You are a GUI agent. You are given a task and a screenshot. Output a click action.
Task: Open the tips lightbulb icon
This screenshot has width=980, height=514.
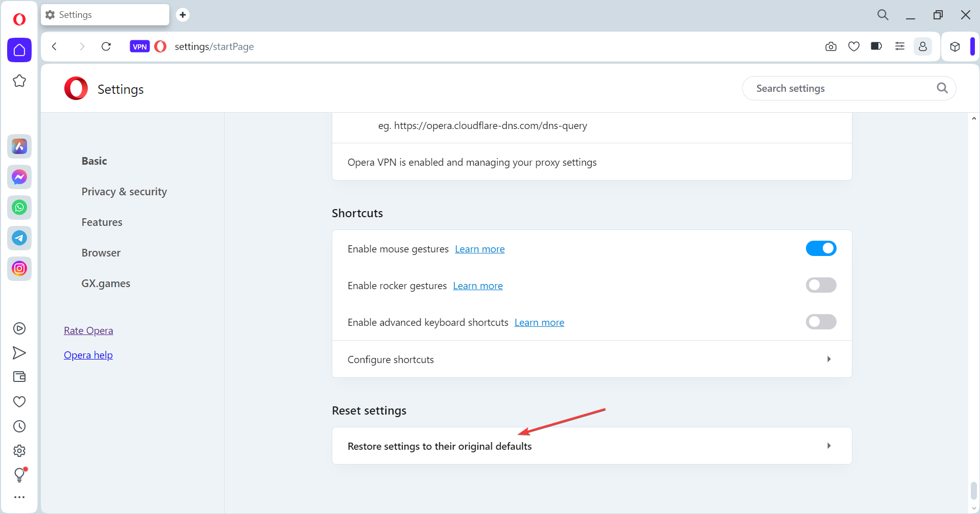[x=19, y=475]
